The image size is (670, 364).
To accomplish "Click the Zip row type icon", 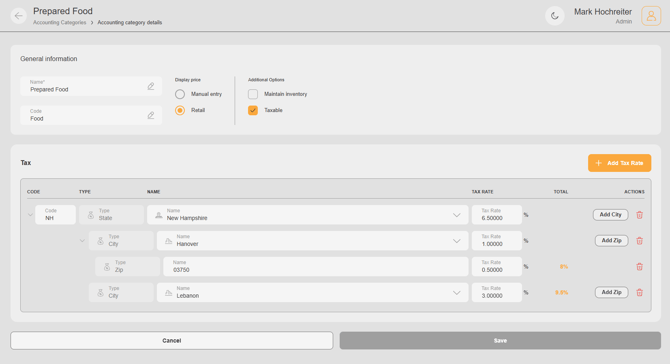I will click(x=107, y=267).
